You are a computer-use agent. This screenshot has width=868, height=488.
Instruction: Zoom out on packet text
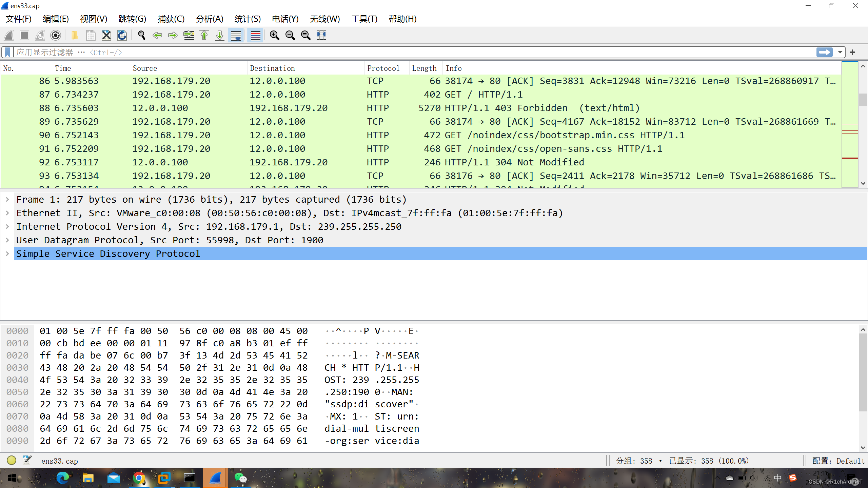290,35
